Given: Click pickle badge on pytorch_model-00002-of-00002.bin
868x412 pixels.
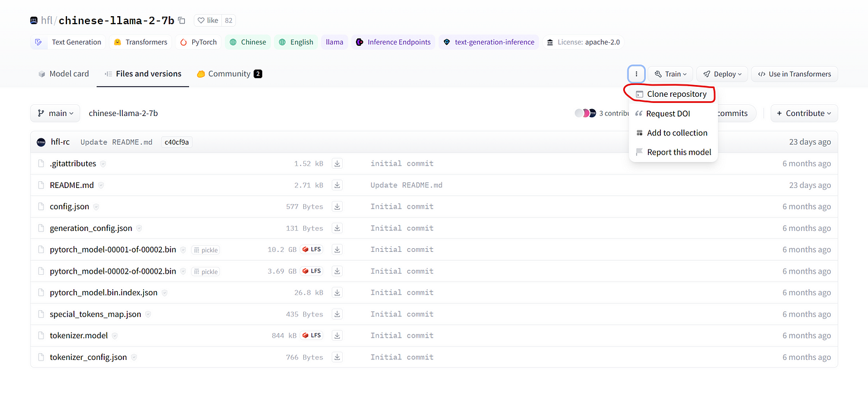Looking at the screenshot, I should (206, 272).
